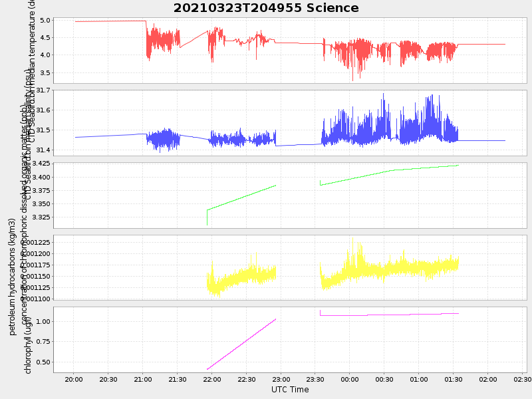Click the 20:30 tick label on the time axis
Image resolution: width=532 pixels, height=399 pixels.
point(108,380)
